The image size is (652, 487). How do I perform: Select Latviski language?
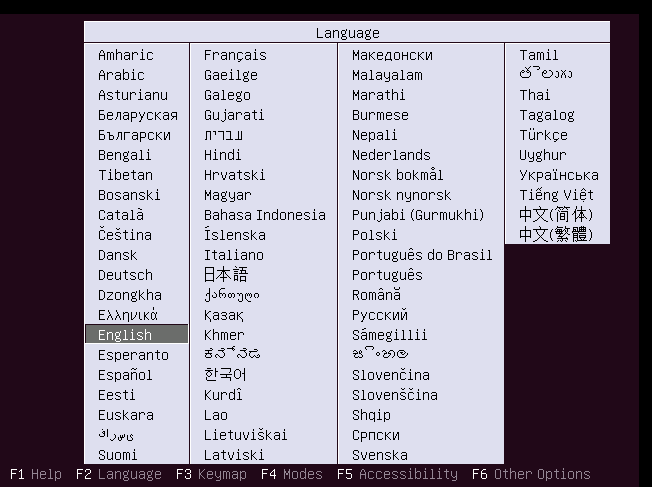234,455
